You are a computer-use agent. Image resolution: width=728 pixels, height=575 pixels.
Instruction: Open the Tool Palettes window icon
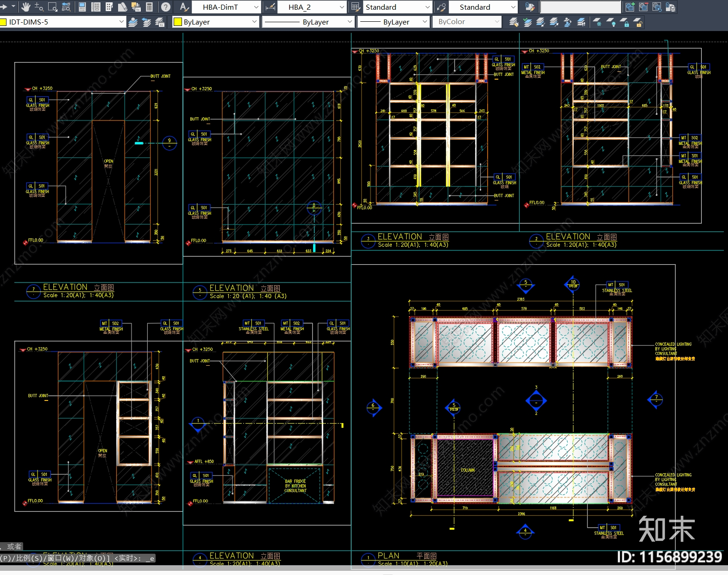coord(109,7)
